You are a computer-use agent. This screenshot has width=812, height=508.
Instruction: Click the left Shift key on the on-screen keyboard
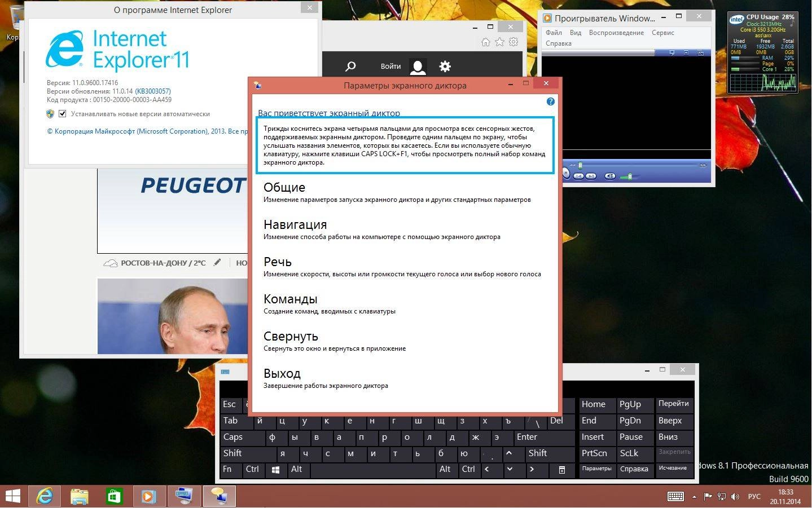[248, 453]
